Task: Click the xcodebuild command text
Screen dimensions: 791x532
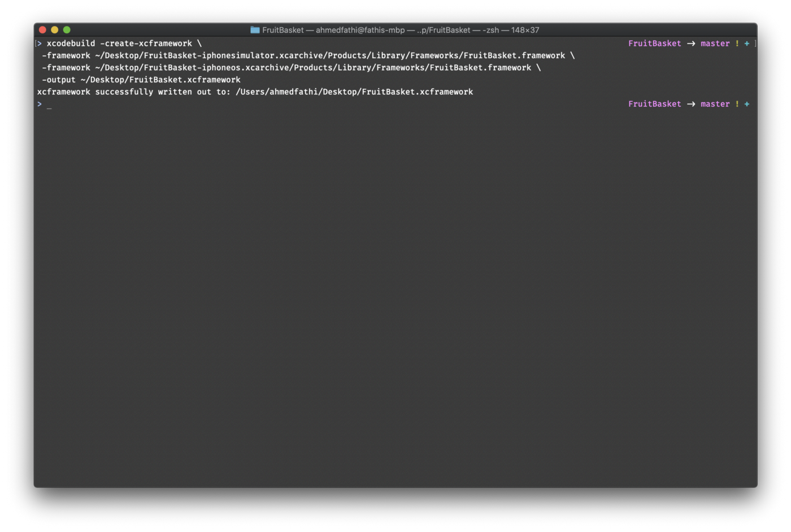Action: [x=71, y=43]
